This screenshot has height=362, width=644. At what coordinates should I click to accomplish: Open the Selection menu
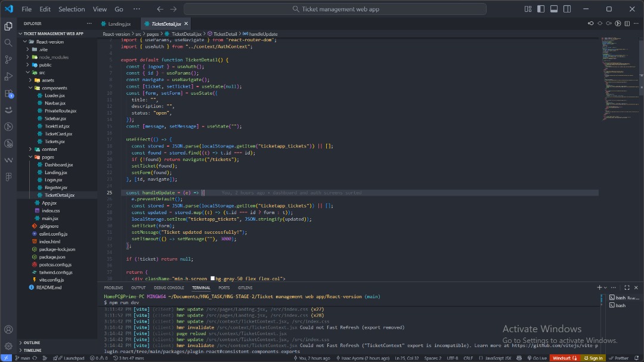click(x=72, y=9)
